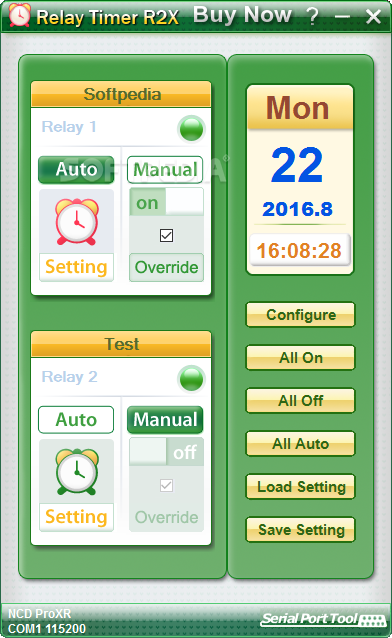Turn all relays on with All On

(301, 358)
